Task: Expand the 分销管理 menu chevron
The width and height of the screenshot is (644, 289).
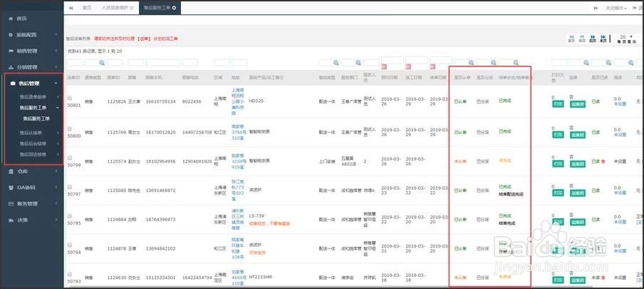Action: [x=57, y=67]
